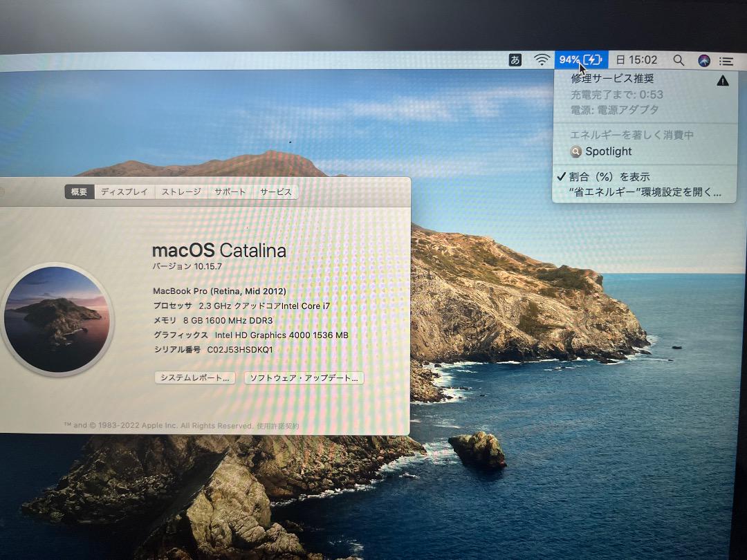
Task: Click the macOS Catalina round logo image
Action: [57, 319]
